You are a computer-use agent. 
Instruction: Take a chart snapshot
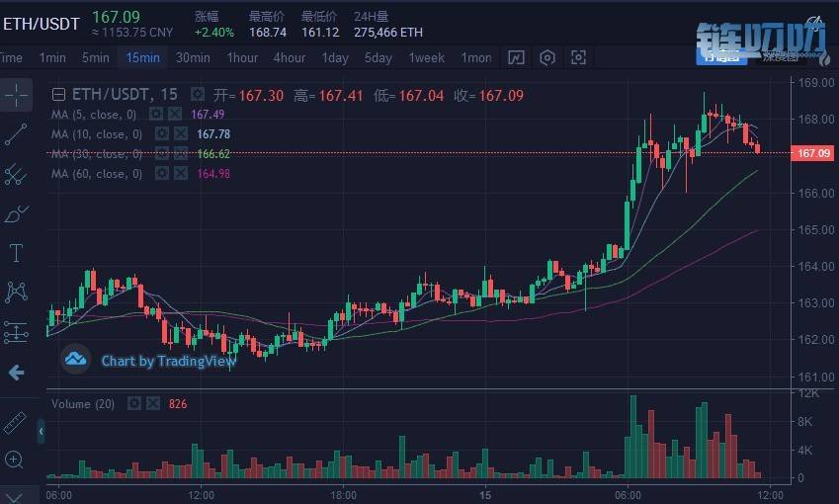[578, 57]
